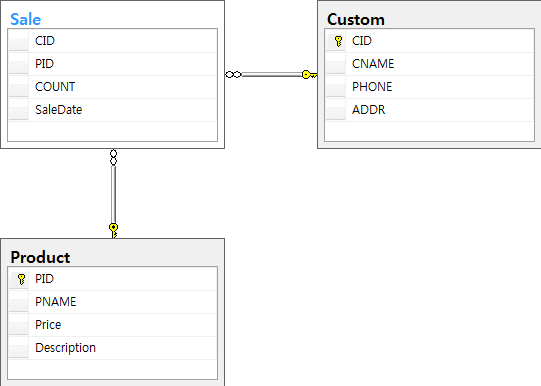Image resolution: width=541 pixels, height=386 pixels.
Task: Click the primary key icon beside Product PID
Action: (21, 279)
